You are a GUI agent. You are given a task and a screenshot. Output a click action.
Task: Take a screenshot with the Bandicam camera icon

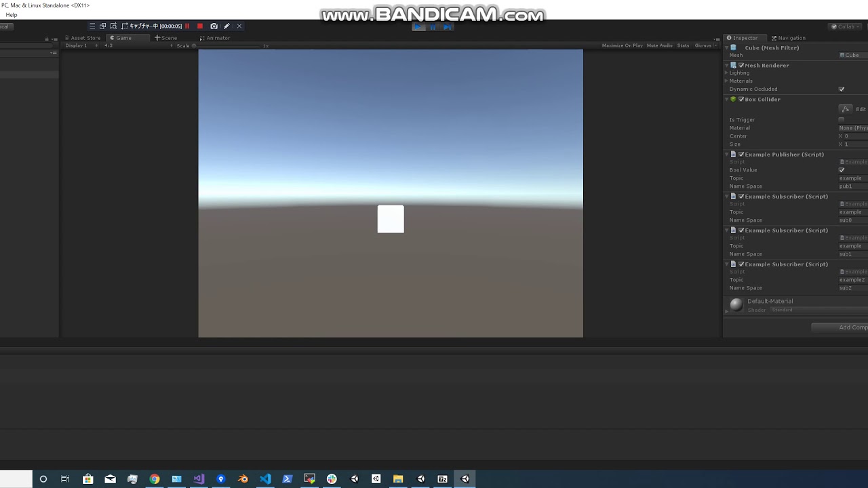(x=214, y=26)
